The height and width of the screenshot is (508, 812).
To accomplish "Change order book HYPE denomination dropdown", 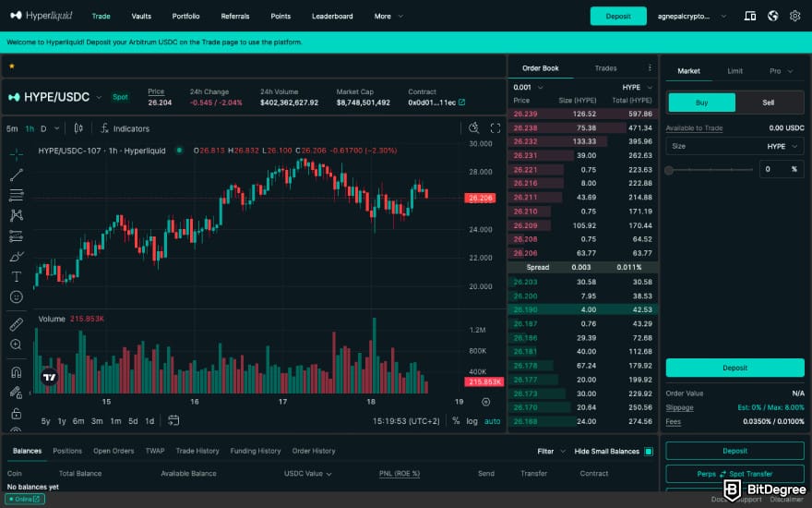I will click(x=637, y=87).
